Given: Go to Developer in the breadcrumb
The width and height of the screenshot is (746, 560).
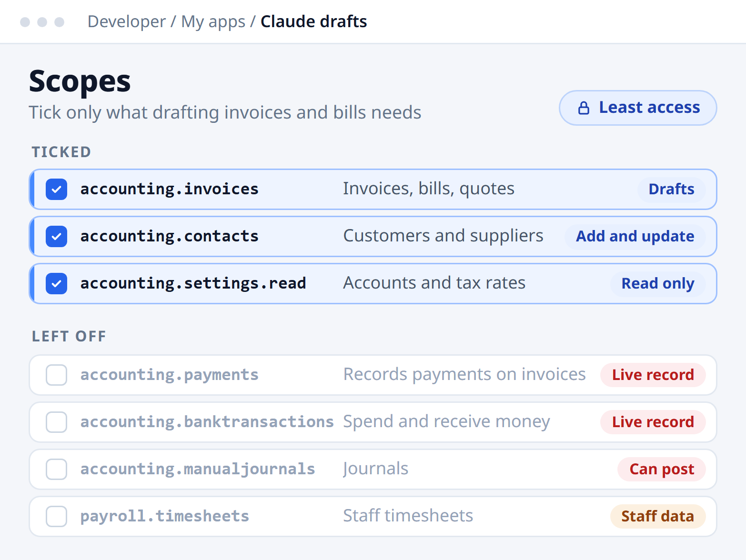Looking at the screenshot, I should [127, 21].
